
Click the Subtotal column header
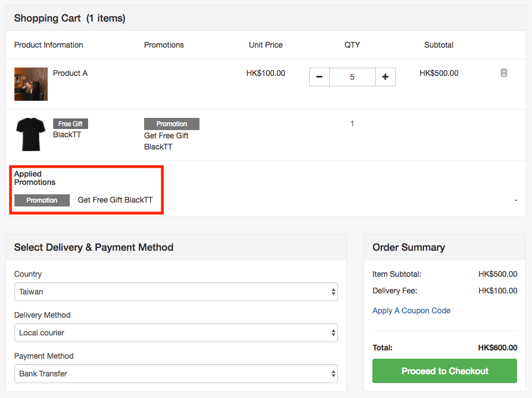(439, 45)
